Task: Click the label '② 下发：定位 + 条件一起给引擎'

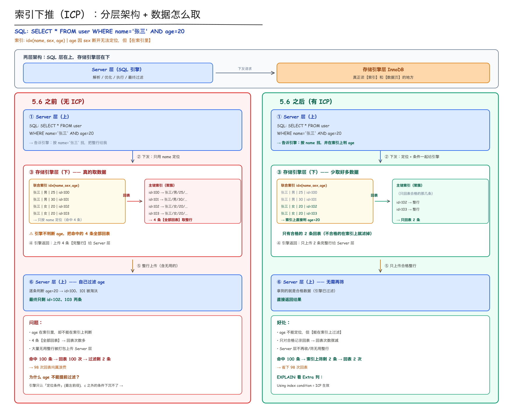Action: [x=412, y=157]
